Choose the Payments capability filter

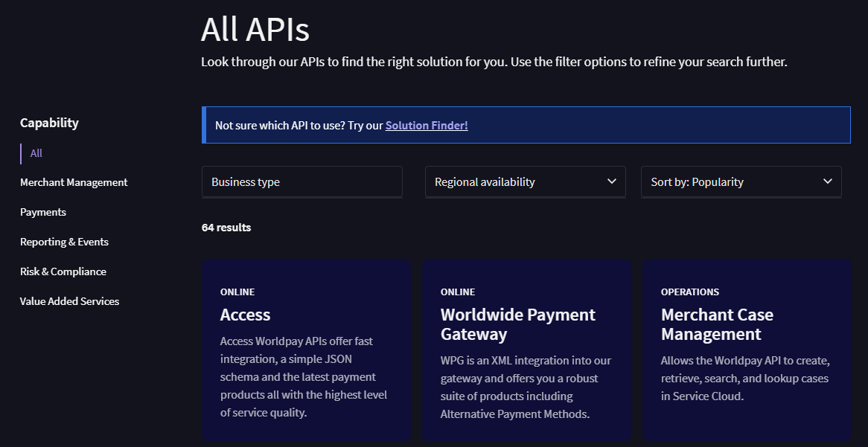point(43,212)
